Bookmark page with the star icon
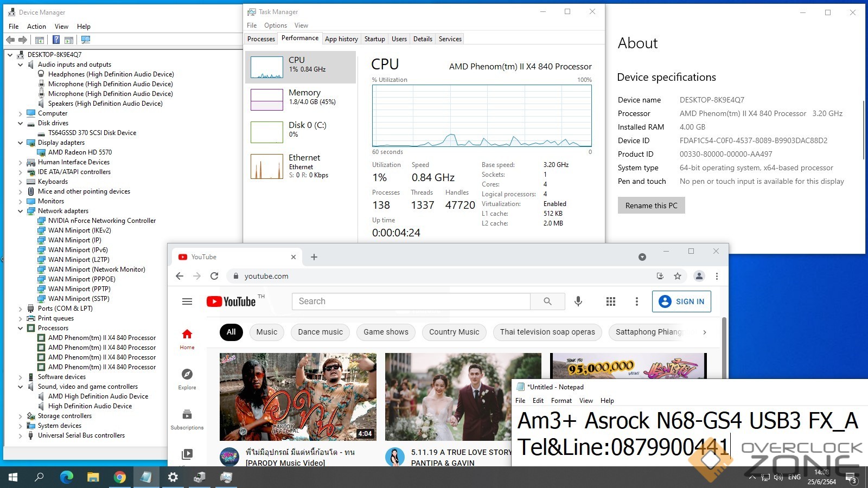 tap(678, 276)
